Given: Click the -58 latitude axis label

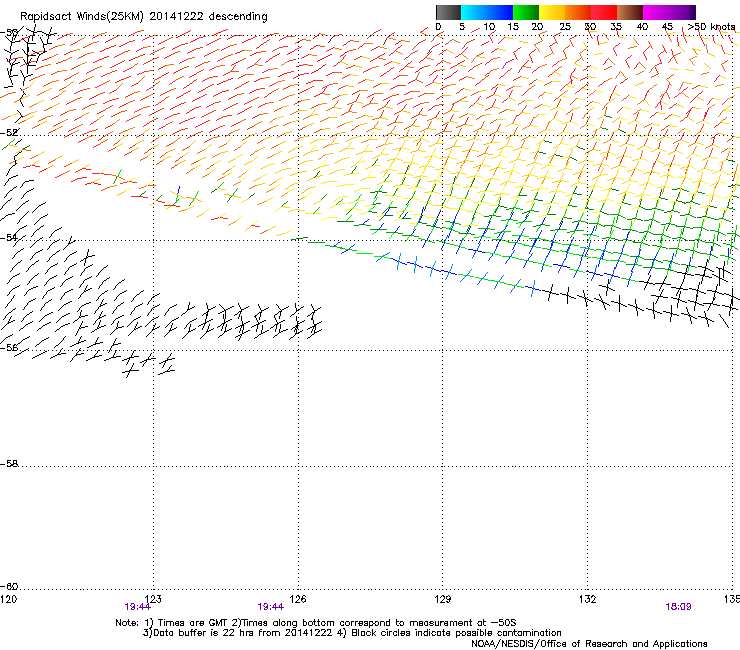Looking at the screenshot, I should (x=9, y=464).
